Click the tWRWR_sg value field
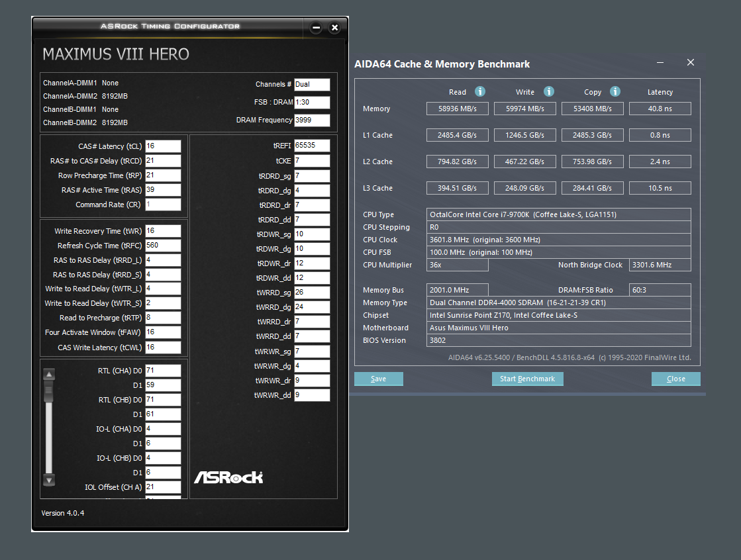The image size is (741, 560). tap(312, 351)
